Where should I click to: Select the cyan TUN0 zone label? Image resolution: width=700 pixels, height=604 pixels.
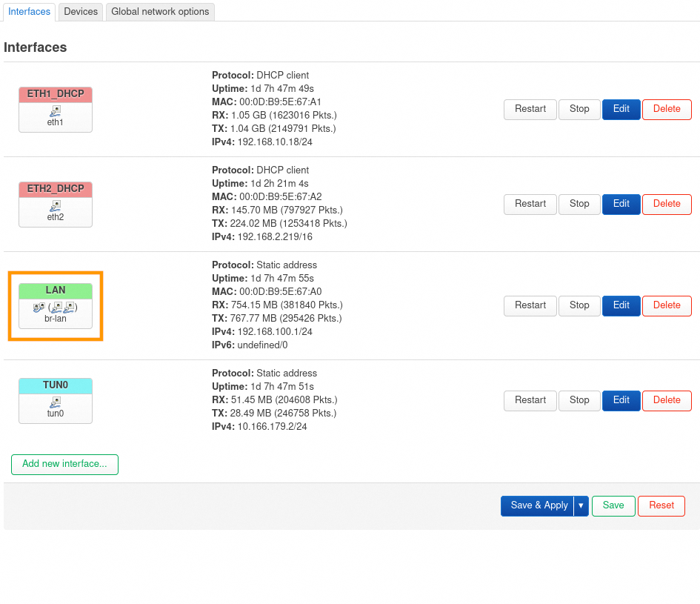point(56,385)
